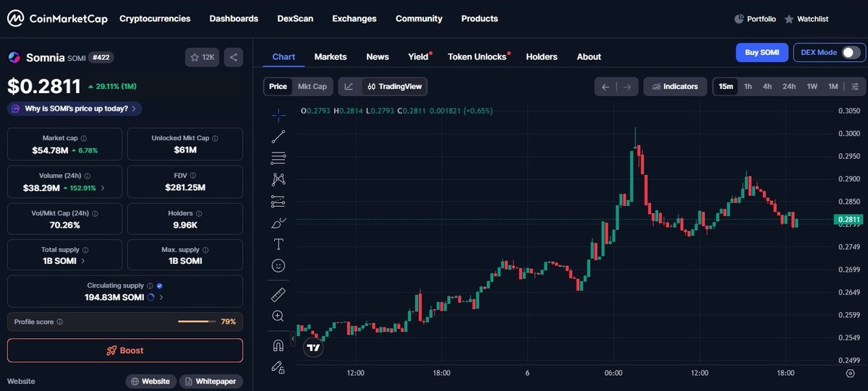The width and height of the screenshot is (868, 391).
Task: Expand the circulating supply arrow
Action: pyautogui.click(x=161, y=297)
